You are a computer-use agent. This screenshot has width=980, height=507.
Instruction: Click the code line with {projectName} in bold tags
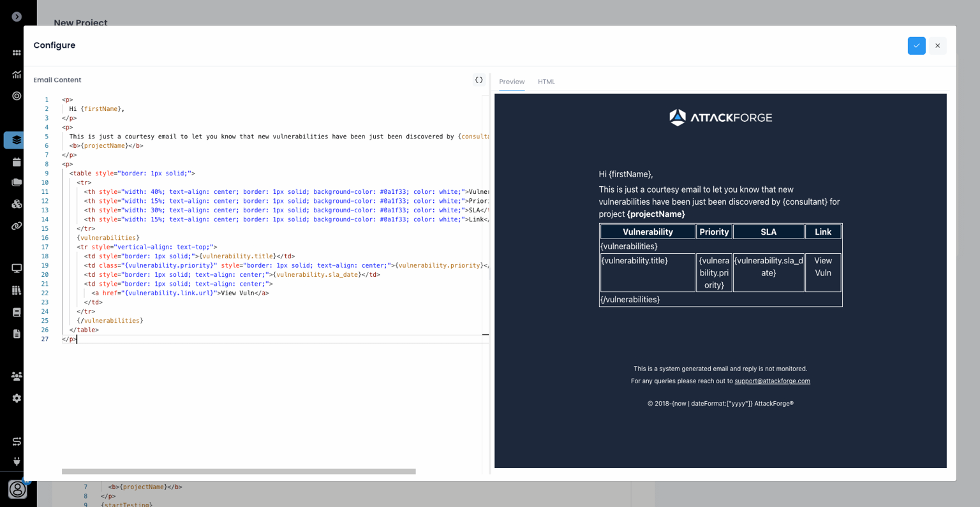[x=106, y=146]
